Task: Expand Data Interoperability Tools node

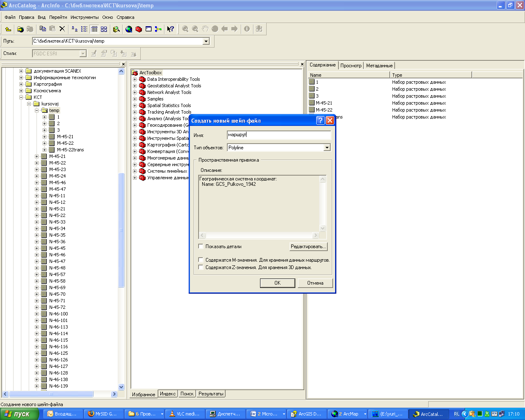Action: click(135, 79)
